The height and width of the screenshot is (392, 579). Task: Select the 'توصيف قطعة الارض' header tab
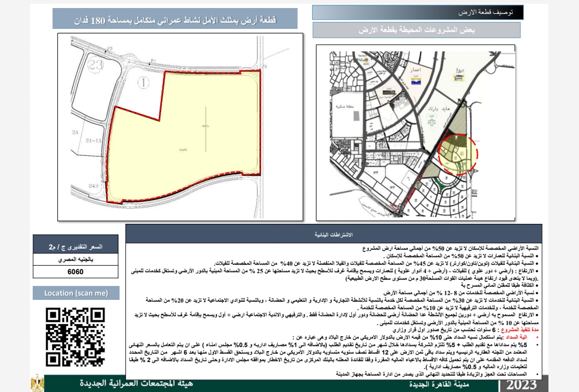point(418,12)
